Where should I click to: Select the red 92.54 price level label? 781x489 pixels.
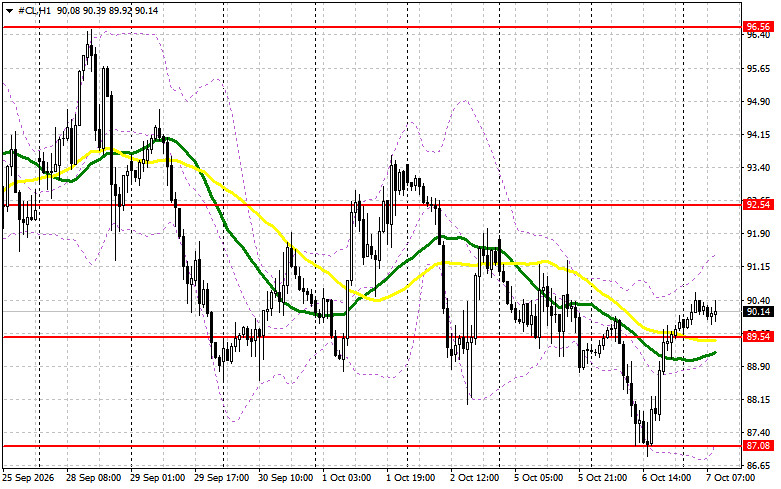click(x=759, y=205)
